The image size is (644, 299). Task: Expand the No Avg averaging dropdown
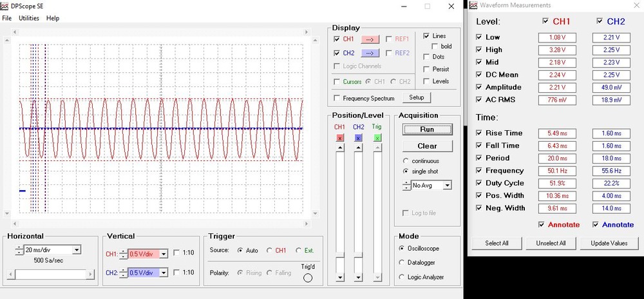tap(448, 186)
